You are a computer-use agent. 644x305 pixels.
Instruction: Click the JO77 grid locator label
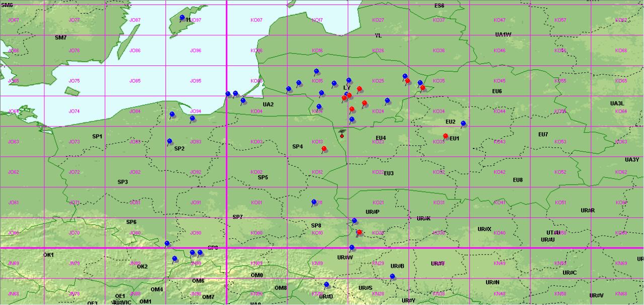(74, 20)
